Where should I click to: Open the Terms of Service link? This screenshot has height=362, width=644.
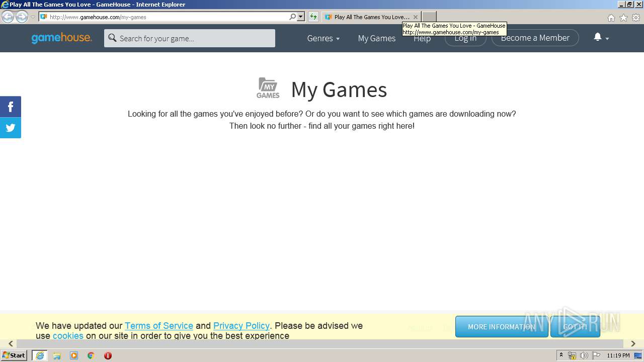tap(159, 326)
